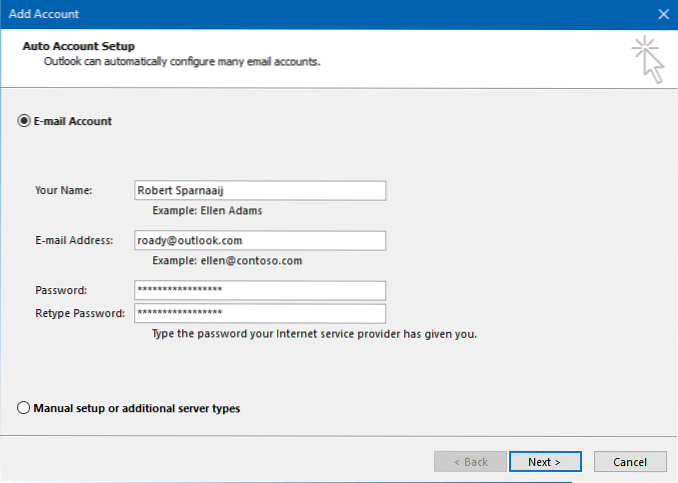Click the Add Account title bar text
The width and height of the screenshot is (678, 483).
coord(44,14)
